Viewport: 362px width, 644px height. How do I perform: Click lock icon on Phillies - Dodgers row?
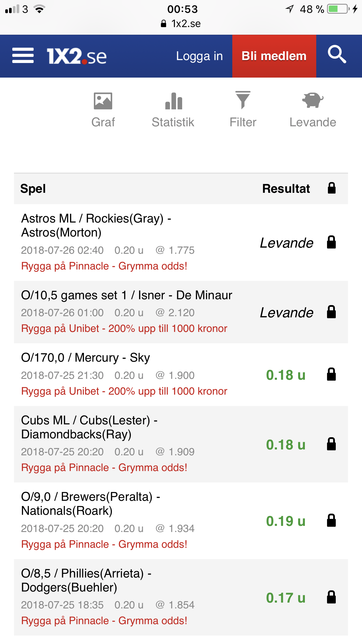click(x=331, y=597)
